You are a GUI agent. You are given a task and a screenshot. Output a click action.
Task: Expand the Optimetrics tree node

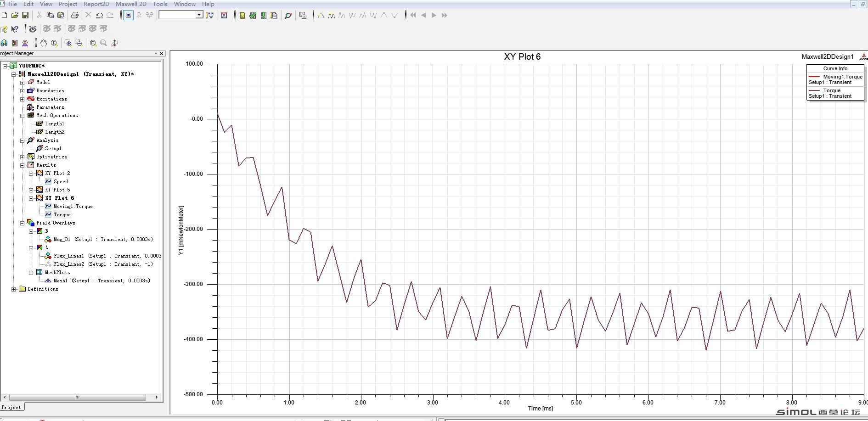[x=22, y=157]
